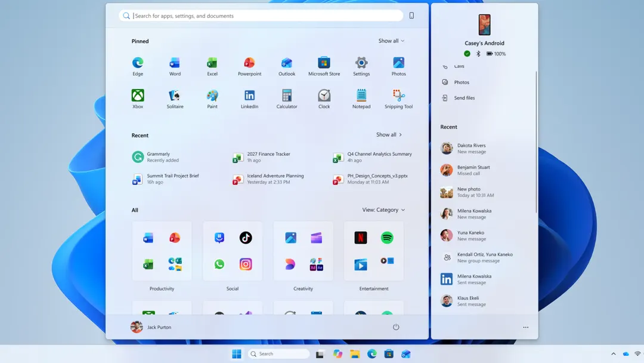Open Excel in the Pinned section
Image resolution: width=644 pixels, height=363 pixels.
pos(212,66)
